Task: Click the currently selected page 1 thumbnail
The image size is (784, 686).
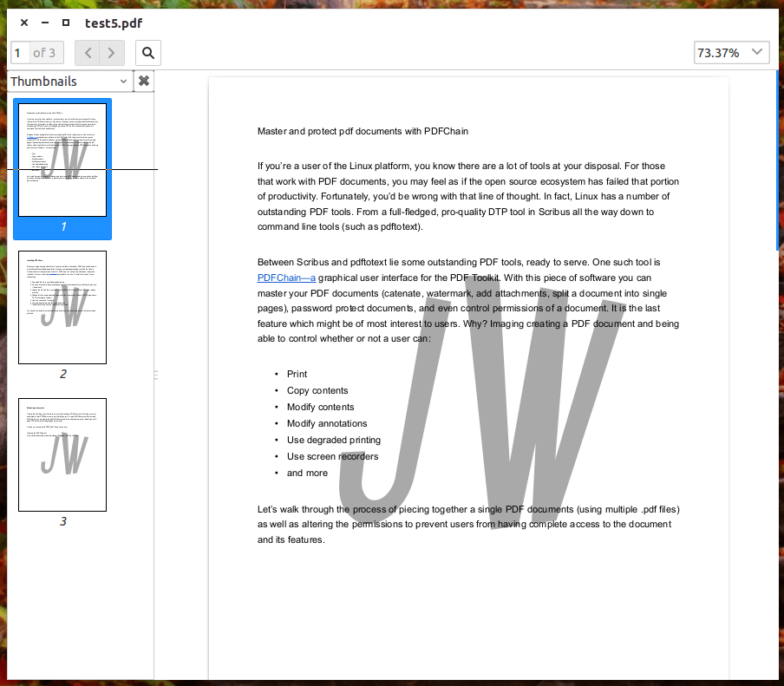Action: pos(62,160)
